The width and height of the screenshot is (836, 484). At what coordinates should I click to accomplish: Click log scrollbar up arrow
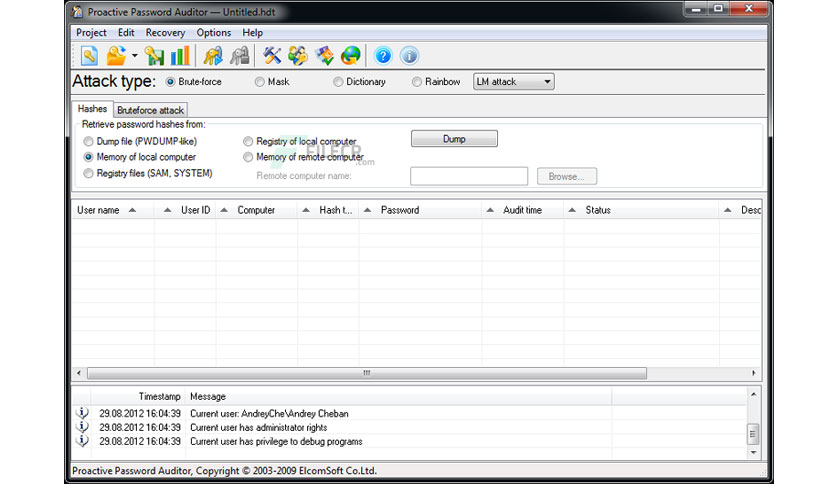(753, 394)
